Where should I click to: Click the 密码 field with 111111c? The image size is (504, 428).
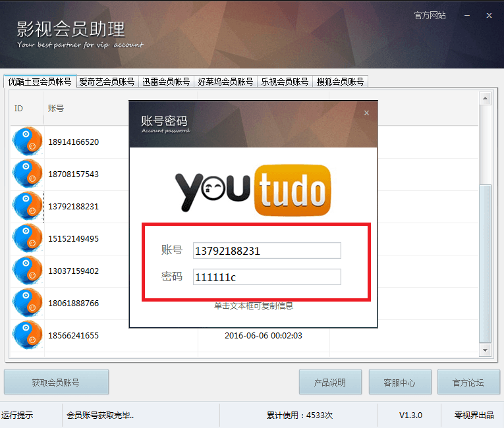(x=267, y=277)
